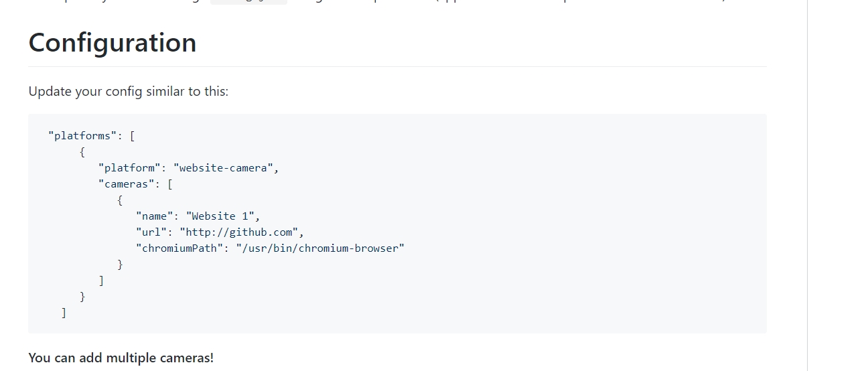This screenshot has height=371, width=868.
Task: Click the "/usr/bin/chromium-browser" path value
Action: (320, 248)
